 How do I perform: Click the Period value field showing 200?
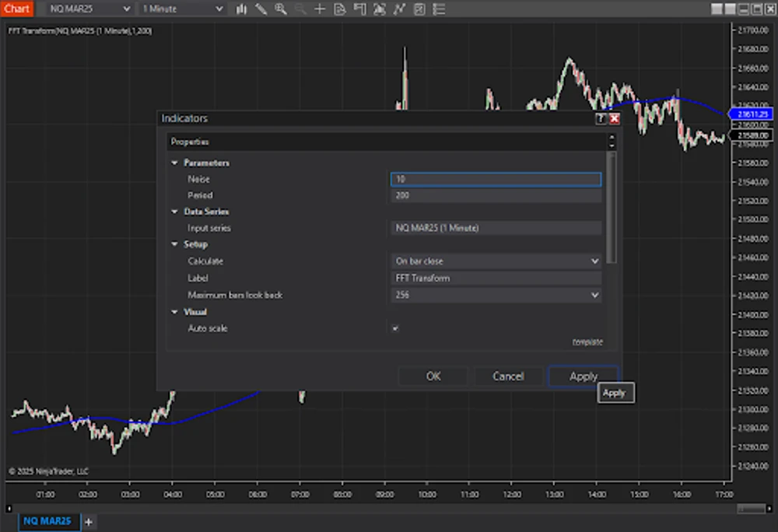pyautogui.click(x=496, y=195)
